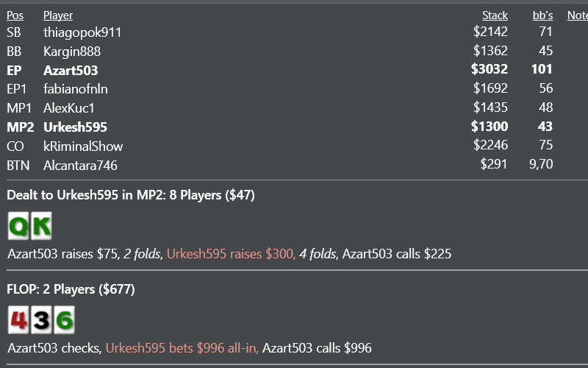Select player Kargin888 in the BB row

[72, 52]
